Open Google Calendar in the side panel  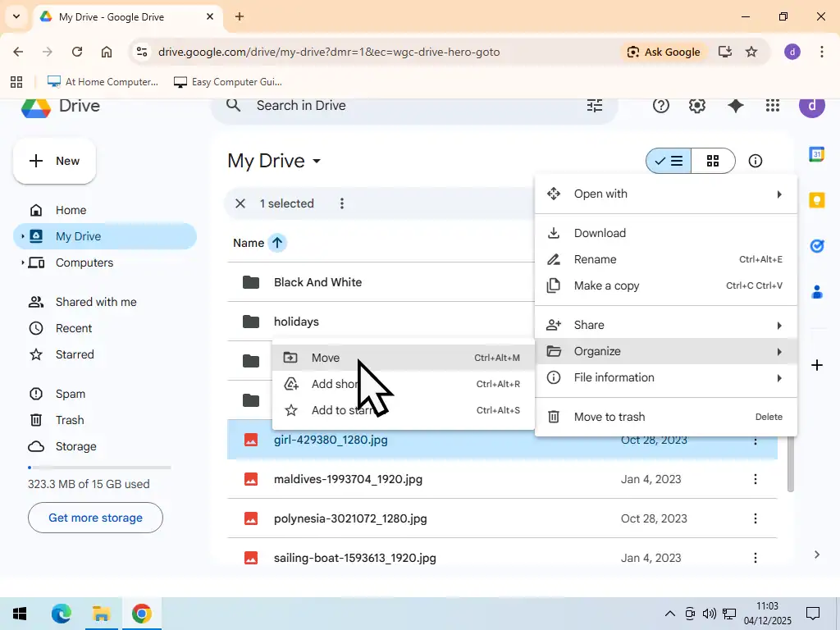click(x=816, y=154)
